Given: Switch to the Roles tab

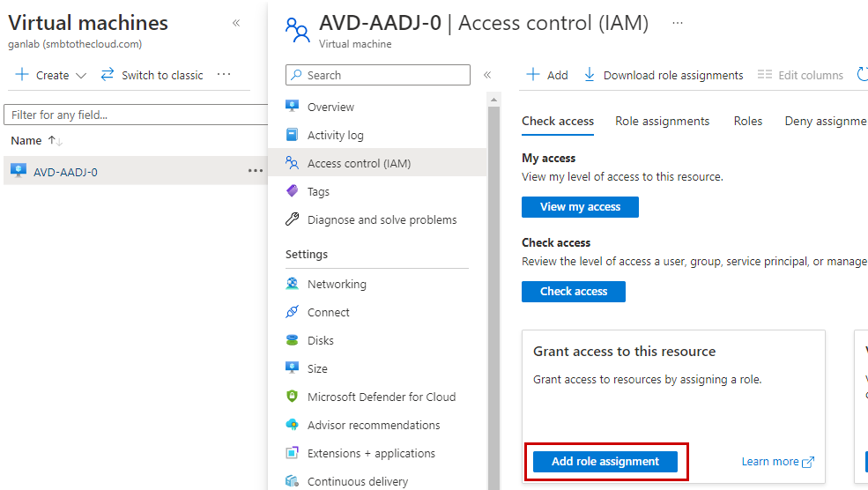Looking at the screenshot, I should tap(747, 122).
